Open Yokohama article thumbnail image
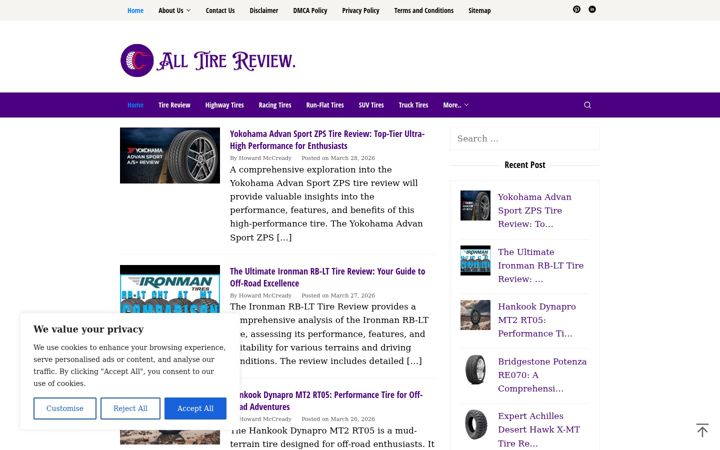 (x=170, y=156)
